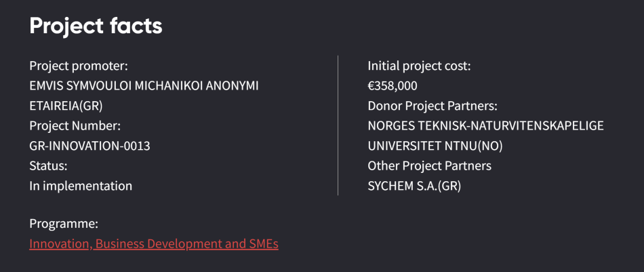
Task: Select the EMVIS SYMVOULOI MICHANIKOI ANONYMI line
Action: tap(144, 86)
